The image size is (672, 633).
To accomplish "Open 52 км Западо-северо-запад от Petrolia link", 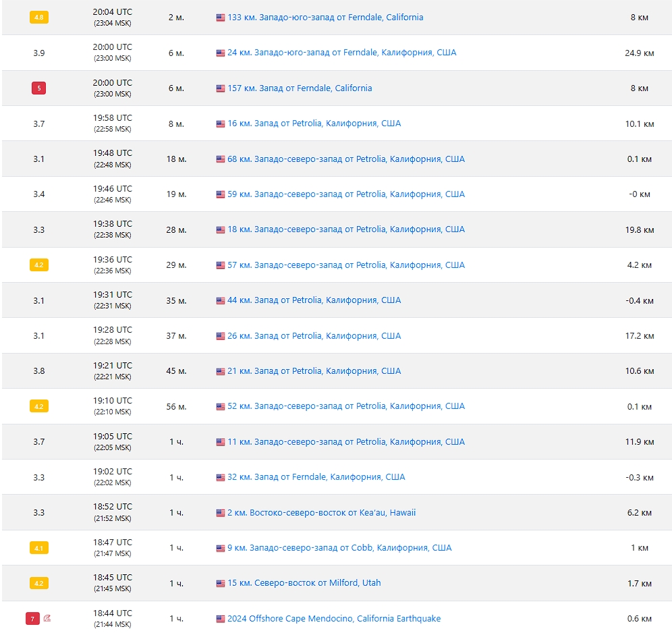I will click(346, 406).
